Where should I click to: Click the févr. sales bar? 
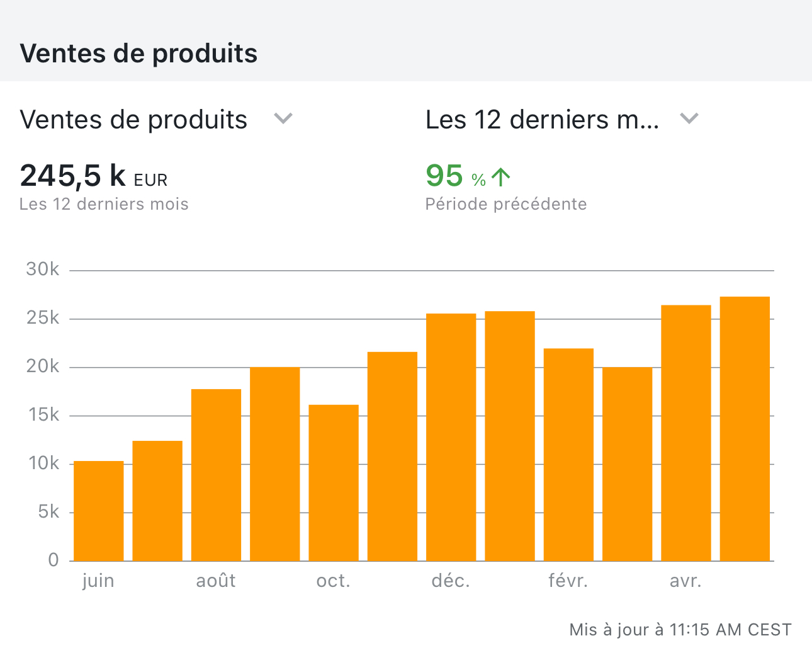coord(568,455)
